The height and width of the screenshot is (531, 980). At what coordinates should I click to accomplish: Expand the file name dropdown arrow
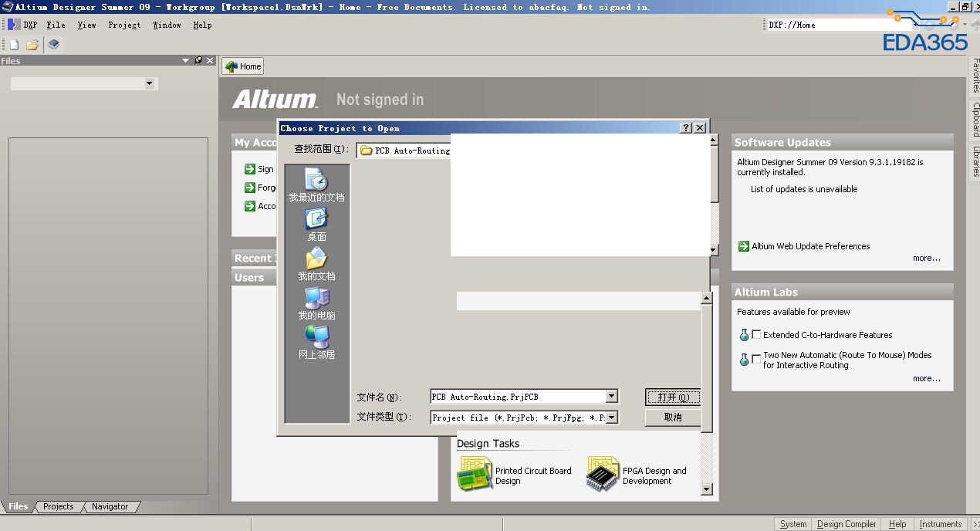pos(611,397)
